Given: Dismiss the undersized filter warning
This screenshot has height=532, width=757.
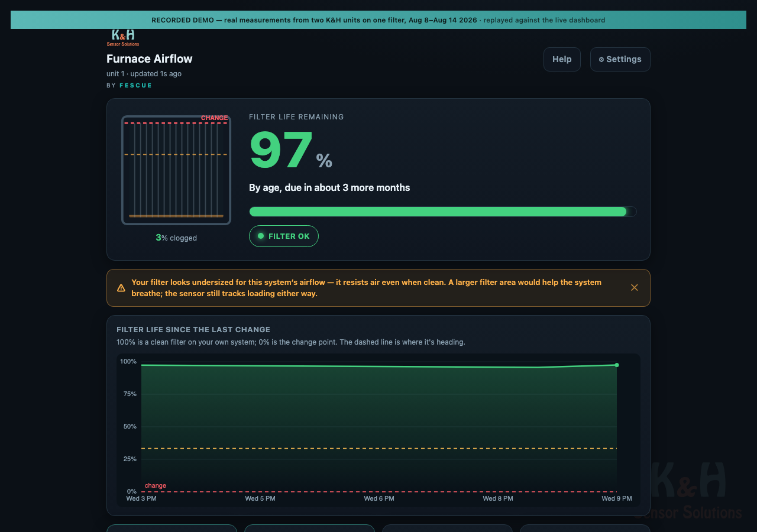Looking at the screenshot, I should pyautogui.click(x=634, y=287).
